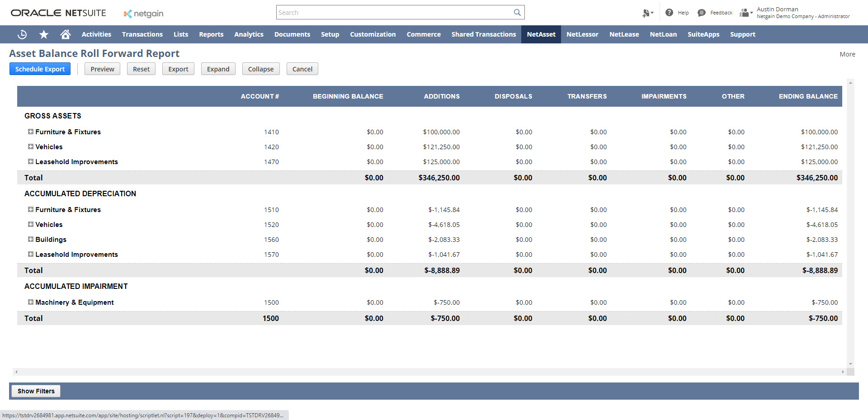Click the Account # column header
Image resolution: width=868 pixels, height=420 pixels.
pyautogui.click(x=260, y=96)
